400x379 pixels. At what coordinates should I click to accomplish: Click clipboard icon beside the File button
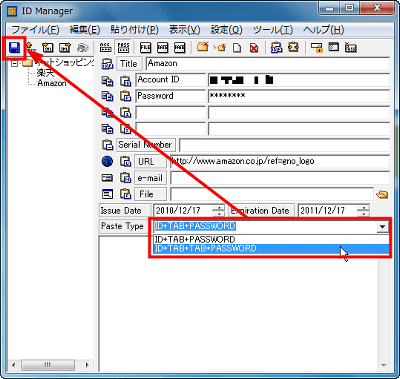[x=125, y=194]
